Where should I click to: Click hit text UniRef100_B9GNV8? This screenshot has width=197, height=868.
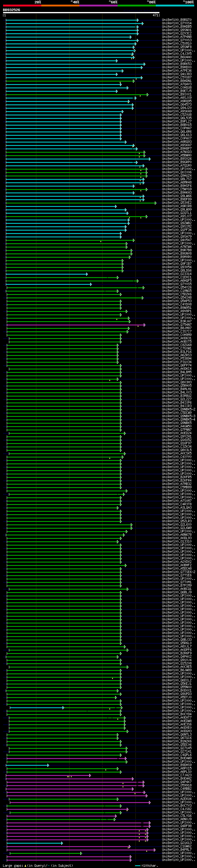(x=177, y=253)
